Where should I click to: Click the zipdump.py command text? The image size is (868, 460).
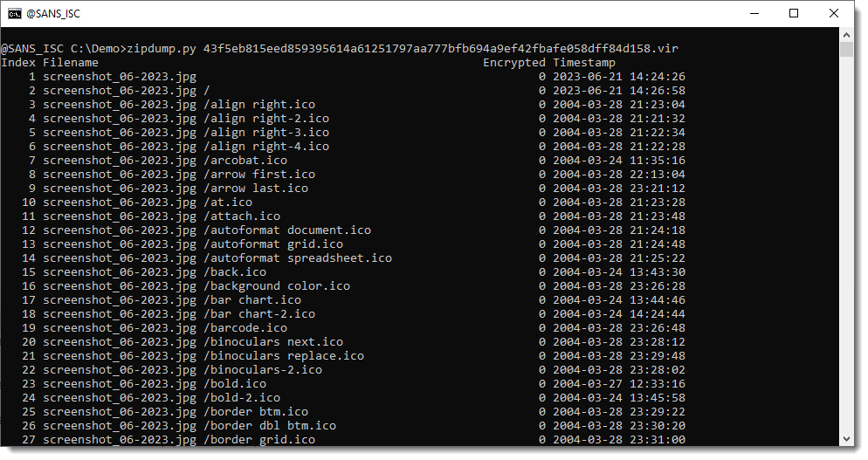coord(162,49)
